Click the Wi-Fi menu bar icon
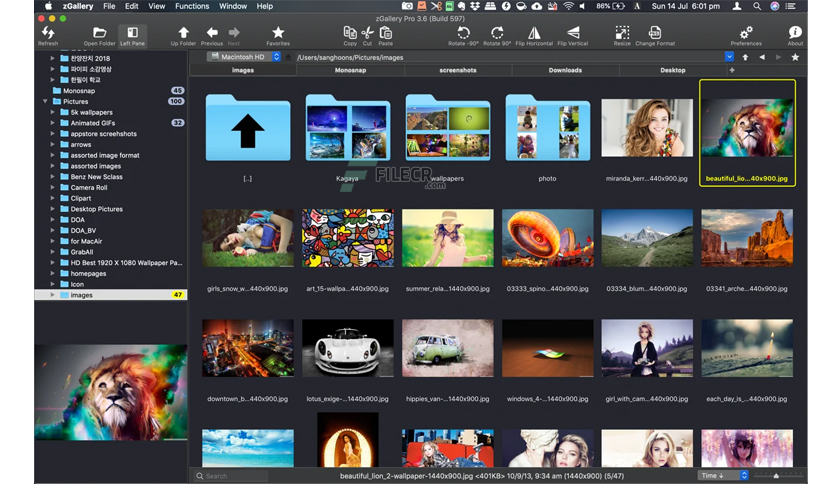 pos(568,6)
